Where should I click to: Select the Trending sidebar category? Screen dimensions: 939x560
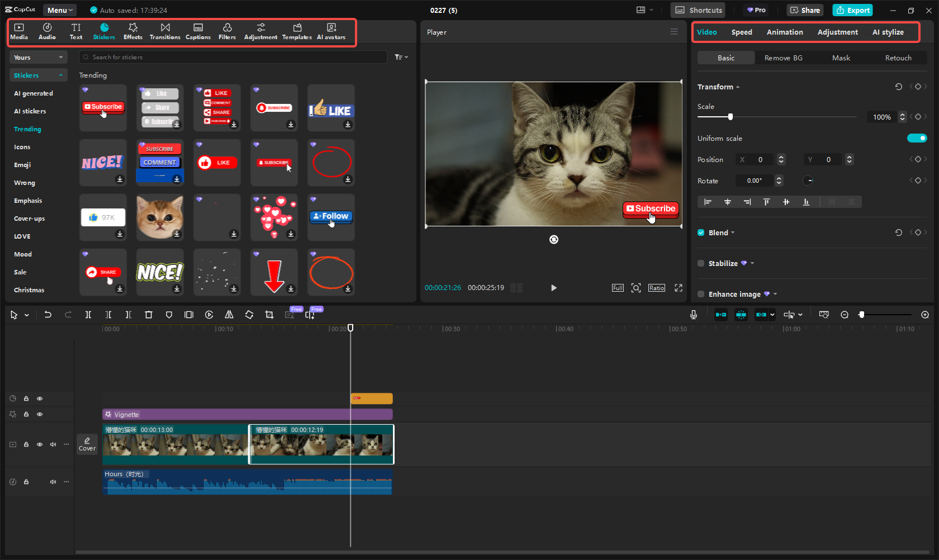[x=27, y=129]
